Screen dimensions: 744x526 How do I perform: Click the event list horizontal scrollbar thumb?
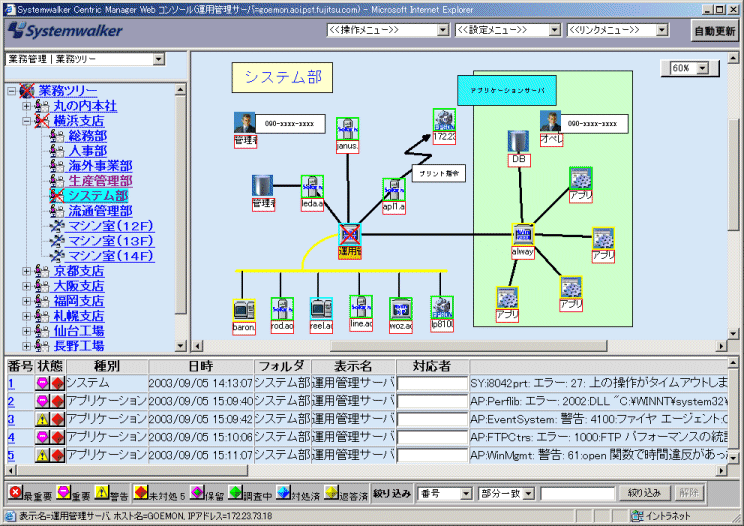coord(132,471)
